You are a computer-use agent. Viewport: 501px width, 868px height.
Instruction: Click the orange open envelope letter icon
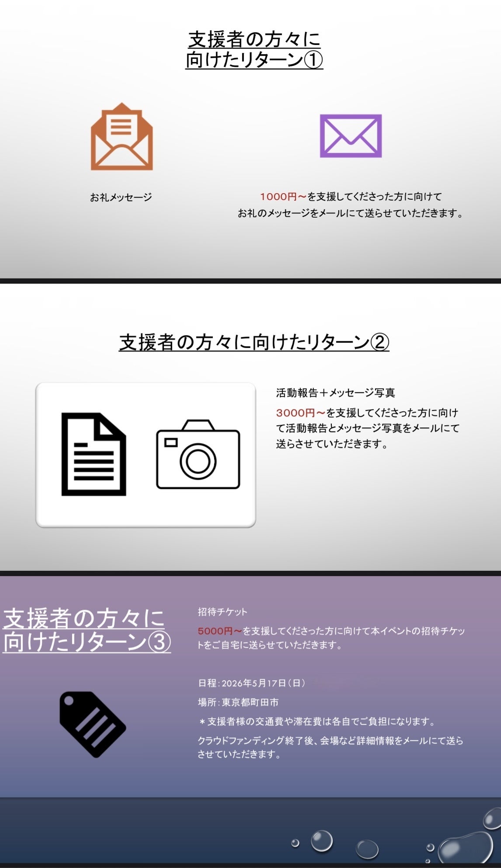pyautogui.click(x=122, y=137)
